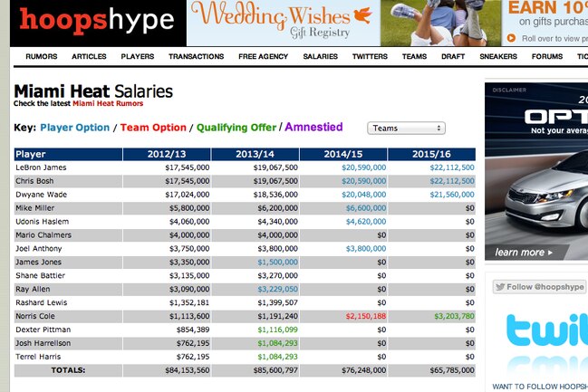Select James Jones player name
The height and width of the screenshot is (392, 588).
click(38, 262)
